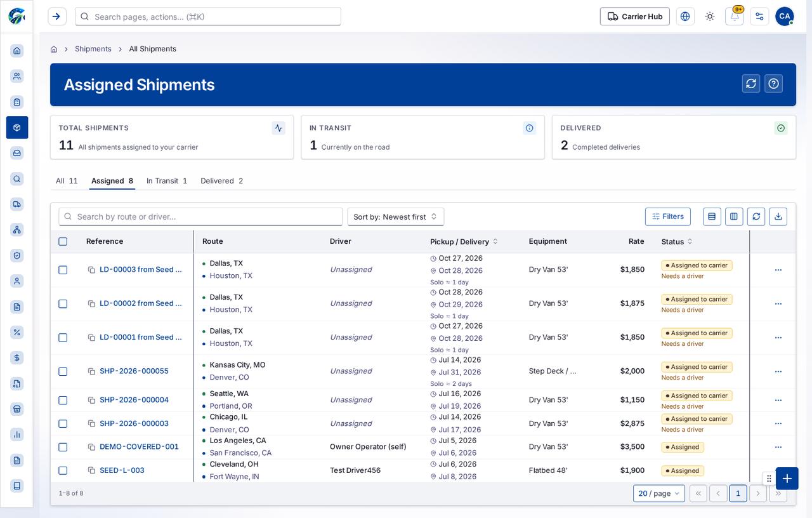Expand the sidebar with the arrow button

(56, 17)
